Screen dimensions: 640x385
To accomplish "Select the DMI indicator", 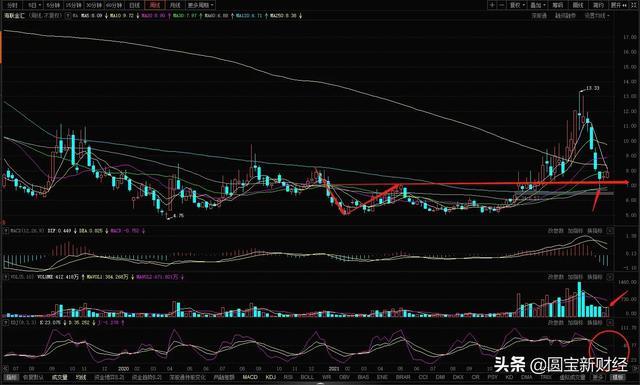I will coord(440,377).
